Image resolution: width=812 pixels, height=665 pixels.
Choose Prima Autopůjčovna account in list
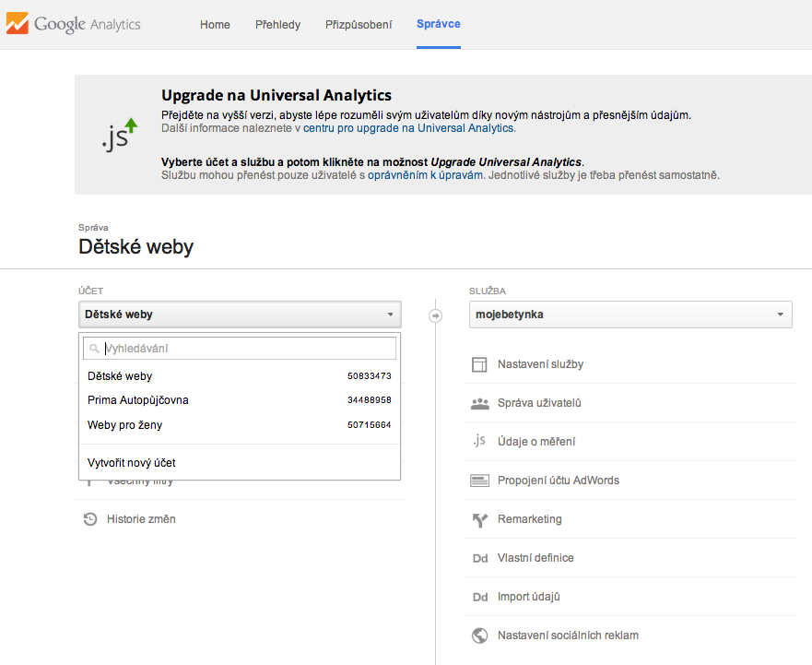tap(240, 400)
